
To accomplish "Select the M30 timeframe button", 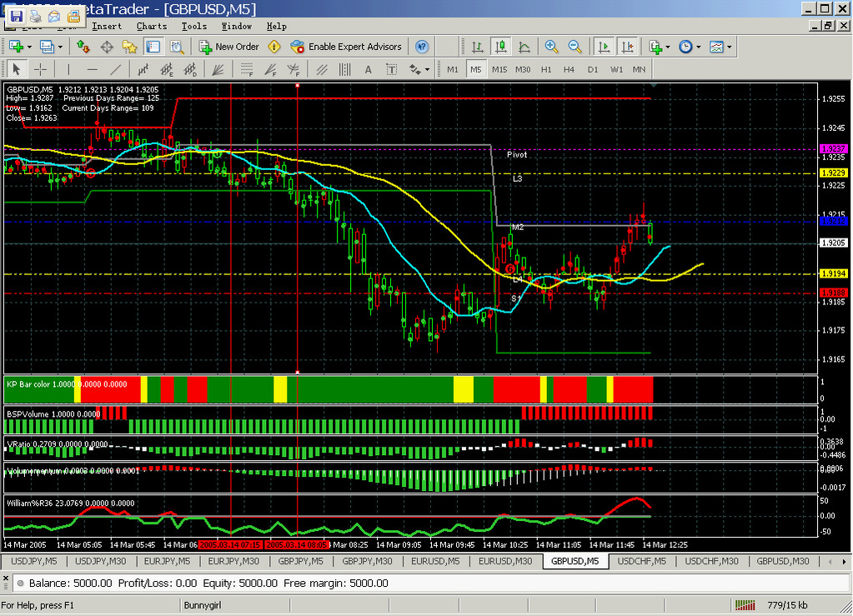I will (523, 69).
